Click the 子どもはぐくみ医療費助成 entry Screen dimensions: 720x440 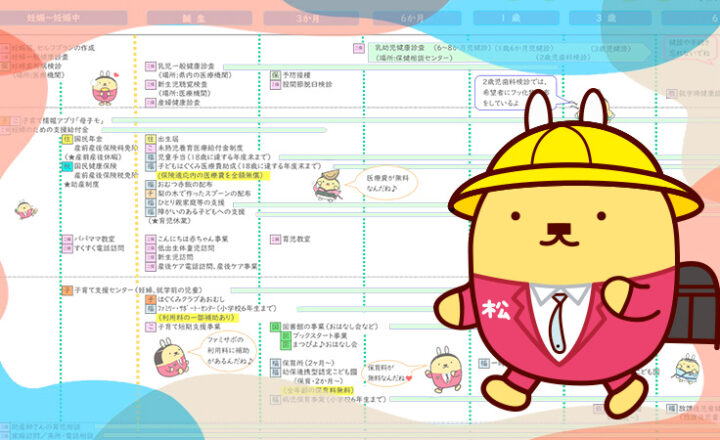[239, 166]
